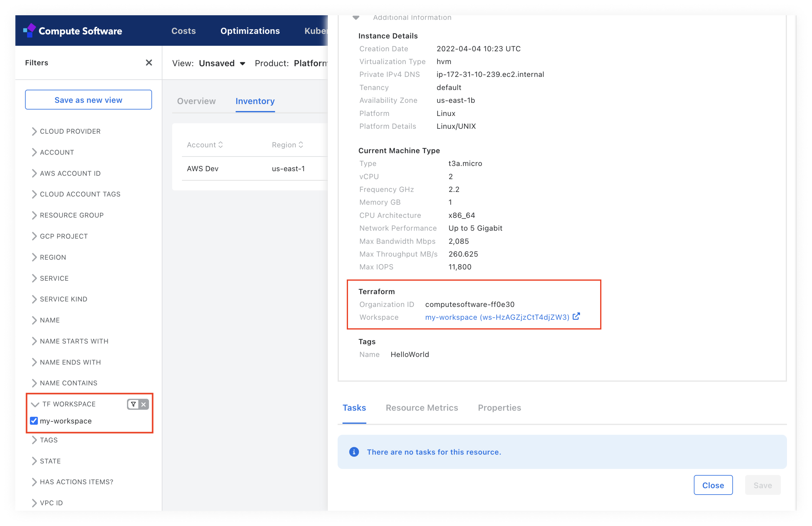Expand the RESOURCE GROUP filter

(68, 215)
